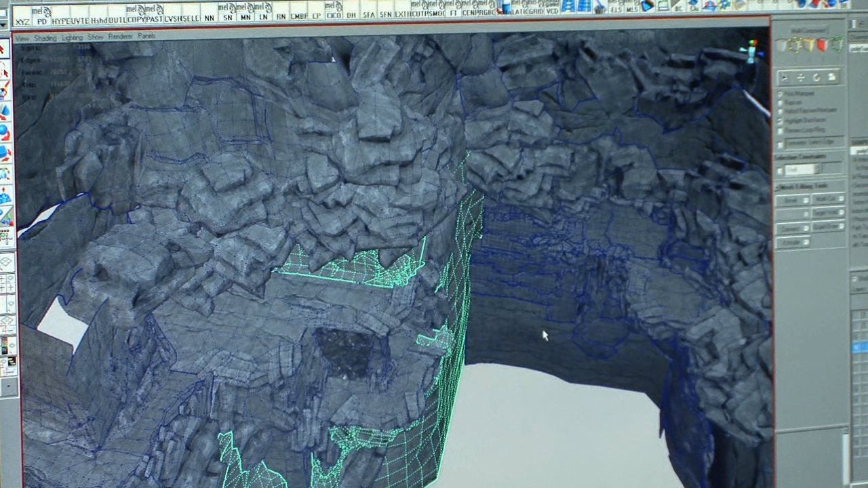Open the Shading viewport menu
The height and width of the screenshot is (488, 868).
point(45,38)
